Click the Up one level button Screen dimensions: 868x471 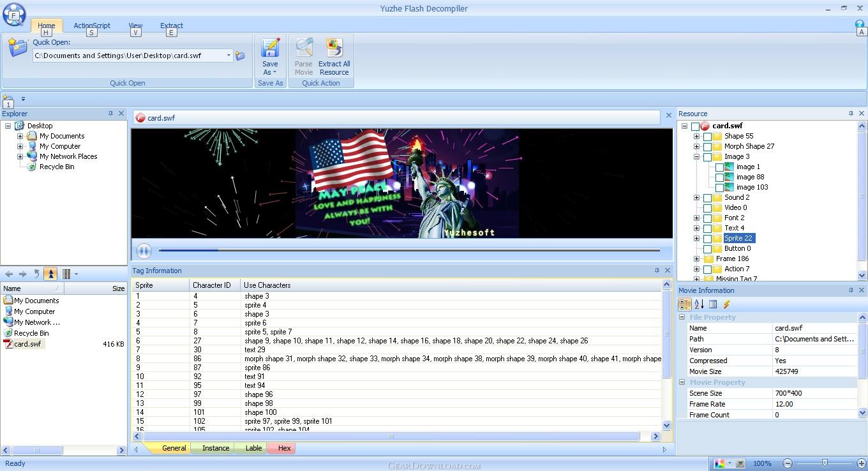(x=50, y=274)
